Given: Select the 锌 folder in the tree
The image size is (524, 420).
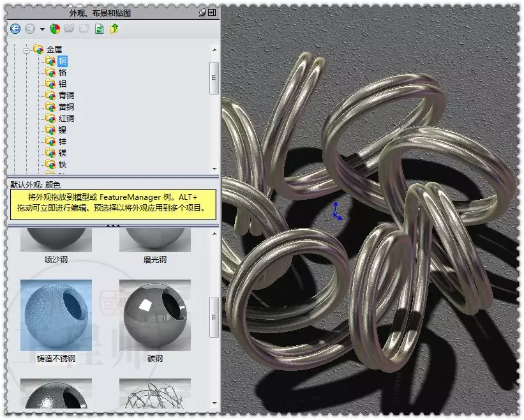Looking at the screenshot, I should coord(63,141).
